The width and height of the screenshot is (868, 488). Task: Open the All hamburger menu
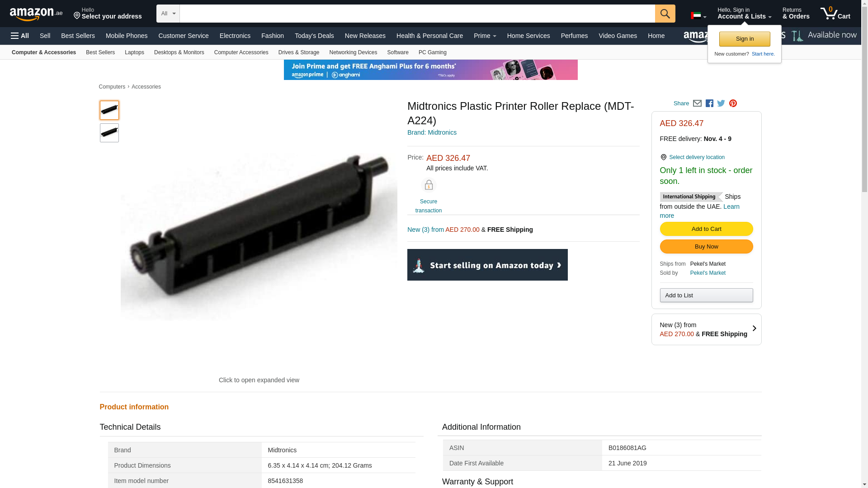point(20,36)
